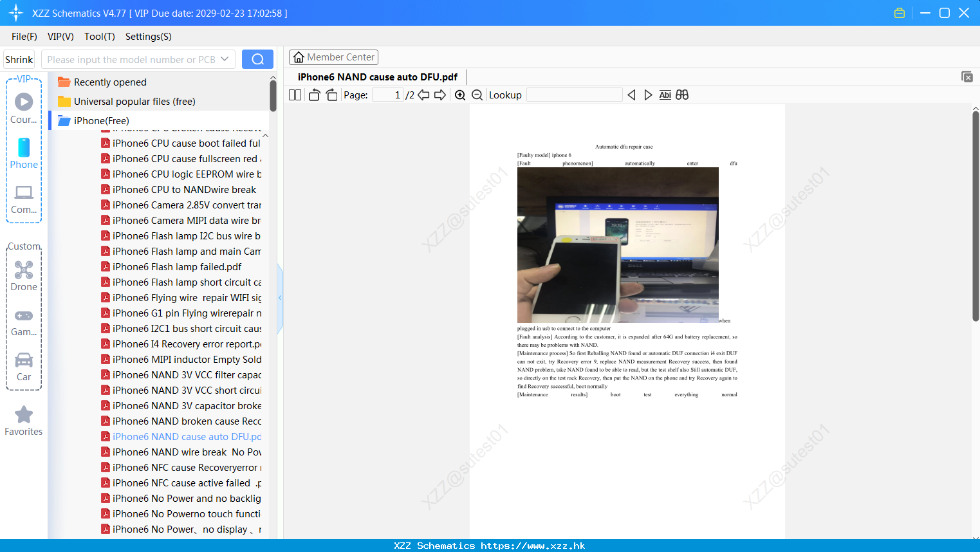This screenshot has width=980, height=552.
Task: Toggle the Shrink panel button
Action: click(x=19, y=59)
